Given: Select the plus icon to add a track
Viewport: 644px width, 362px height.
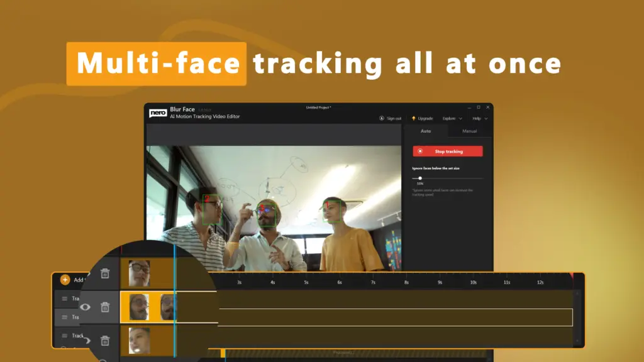Looking at the screenshot, I should pyautogui.click(x=65, y=280).
